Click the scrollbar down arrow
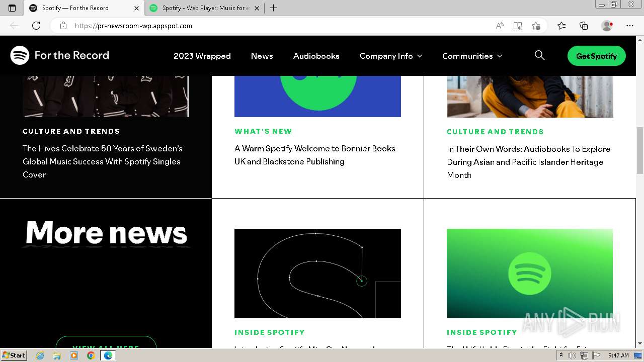The image size is (644, 362). (x=640, y=344)
